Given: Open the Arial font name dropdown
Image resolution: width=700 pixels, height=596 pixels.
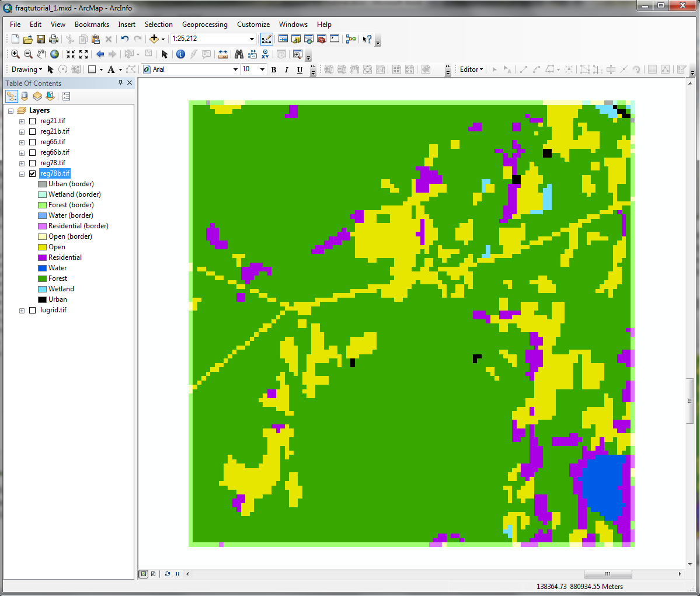Looking at the screenshot, I should tap(235, 69).
